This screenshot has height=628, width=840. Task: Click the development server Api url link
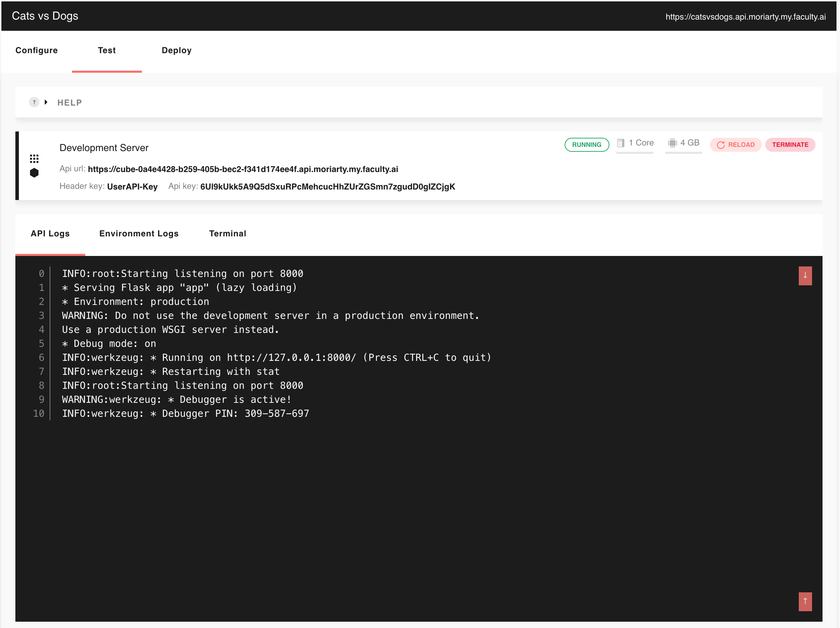pos(242,170)
